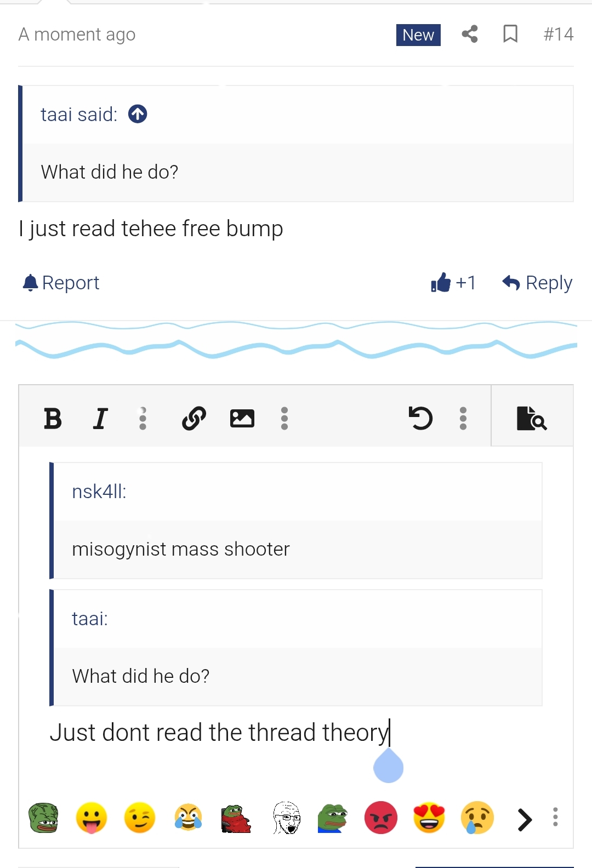Toggle bold text formatting
Viewport: 592px width, 868px height.
[x=53, y=419]
